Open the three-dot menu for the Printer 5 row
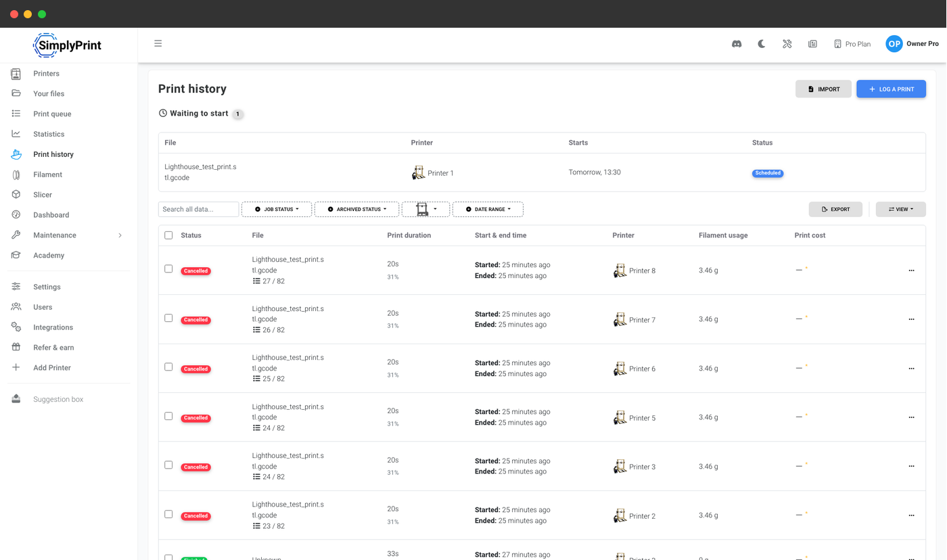 [x=911, y=417]
